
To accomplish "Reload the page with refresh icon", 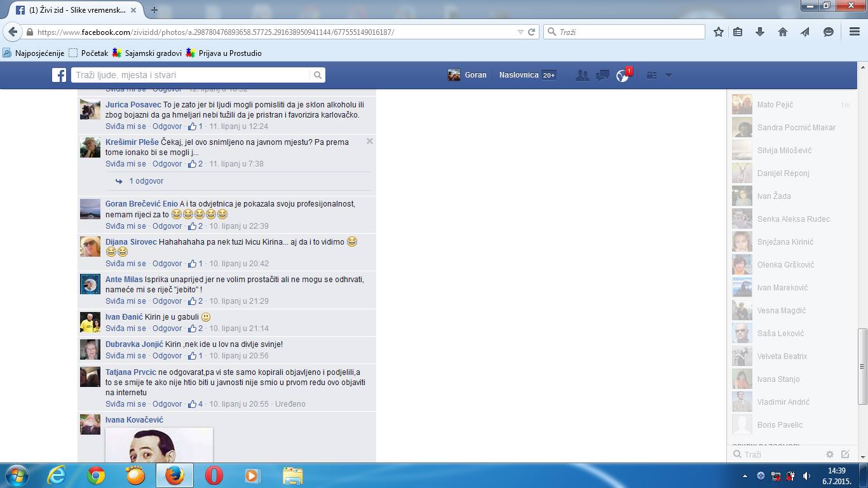I will [x=532, y=32].
